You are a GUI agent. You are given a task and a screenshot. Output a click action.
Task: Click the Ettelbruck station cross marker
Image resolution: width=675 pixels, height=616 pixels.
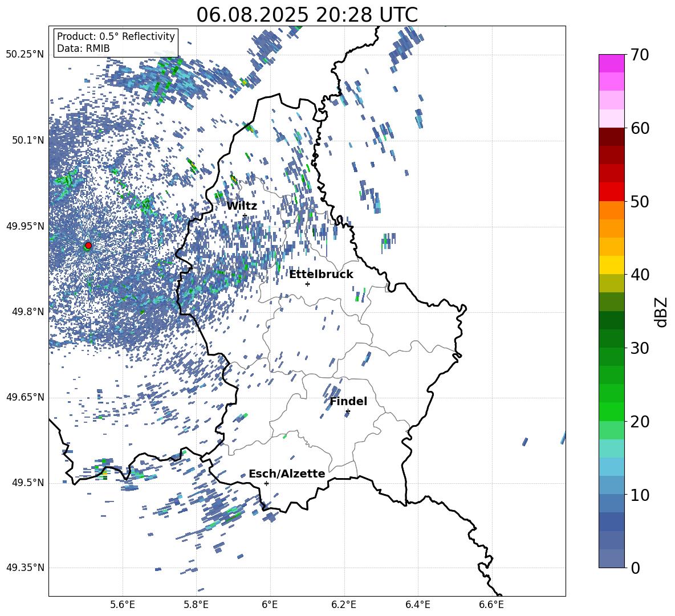pyautogui.click(x=307, y=284)
